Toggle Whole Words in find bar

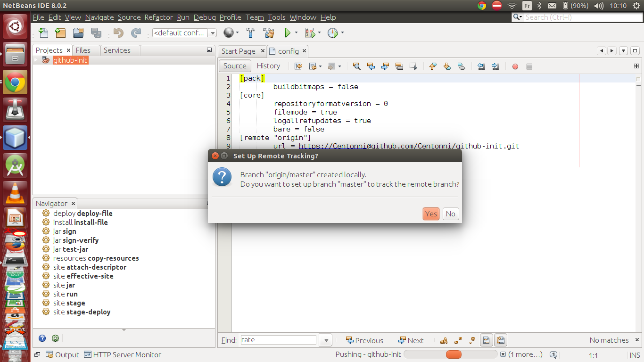coord(458,340)
